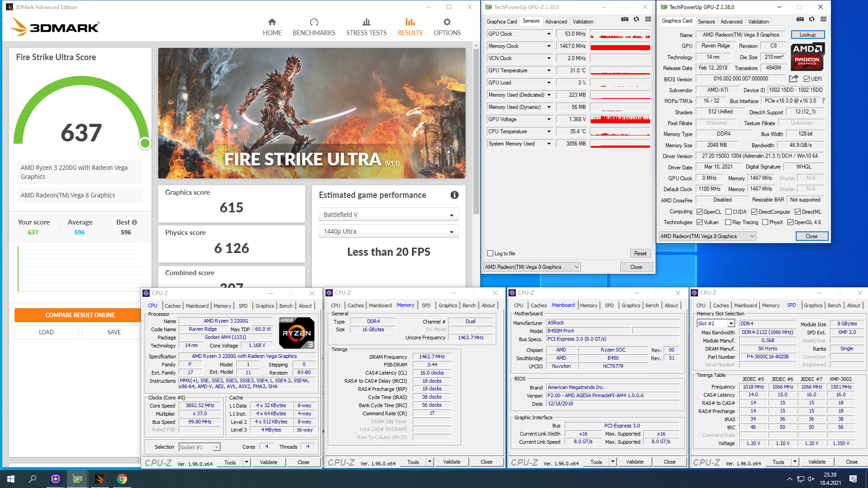The image size is (868, 488).
Task: Open GPU selector dropdown in GPU-Z Sensors window
Action: [532, 267]
